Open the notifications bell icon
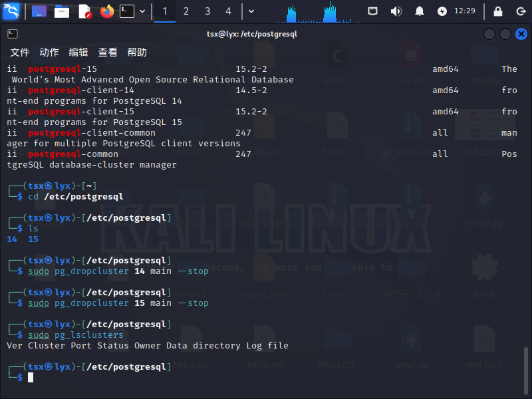Image resolution: width=532 pixels, height=399 pixels. click(x=420, y=11)
